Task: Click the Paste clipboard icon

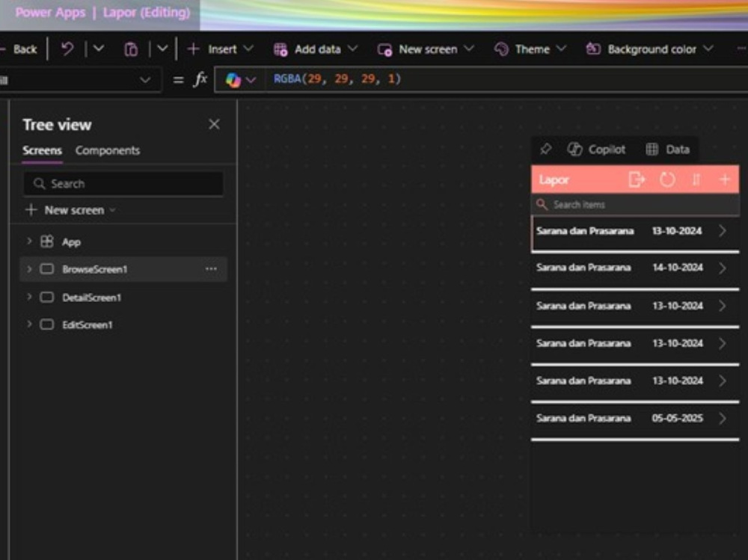Action: click(x=131, y=49)
